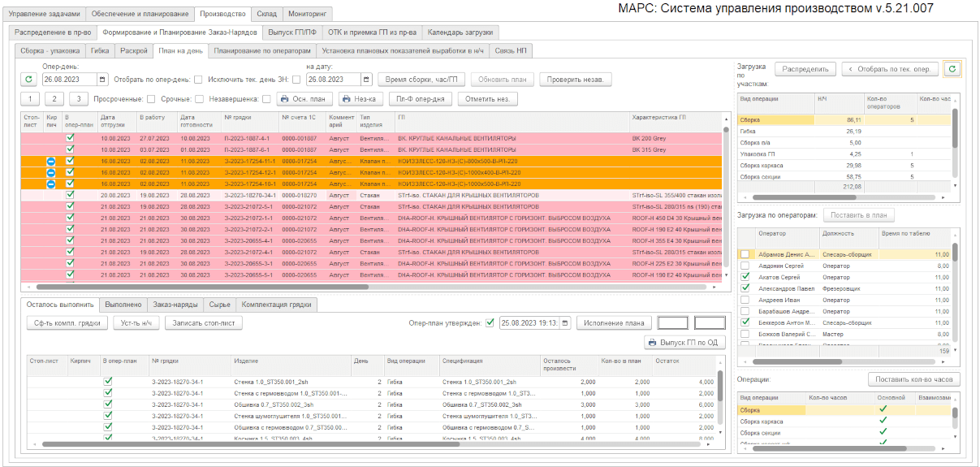Image resolution: width=980 pixels, height=467 pixels.
Task: Click the green refresh icon beside Опер-день date
Action: pyautogui.click(x=28, y=80)
